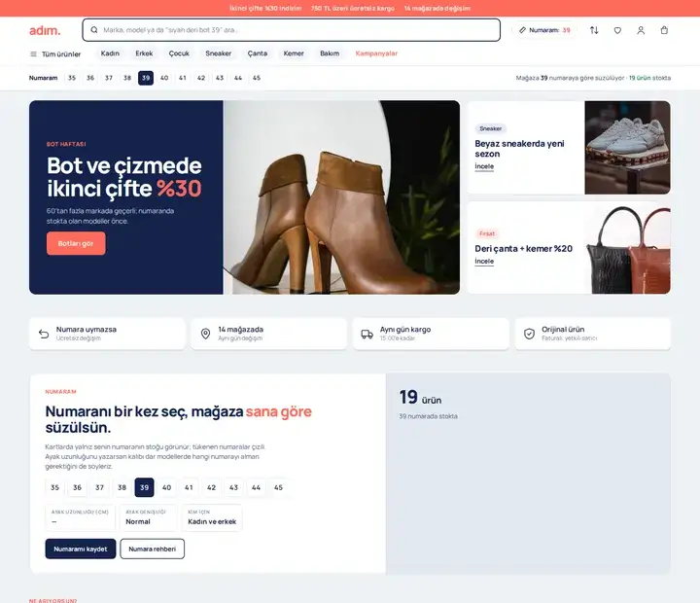Click İncele under Deri çanta + kemer

pyautogui.click(x=484, y=262)
